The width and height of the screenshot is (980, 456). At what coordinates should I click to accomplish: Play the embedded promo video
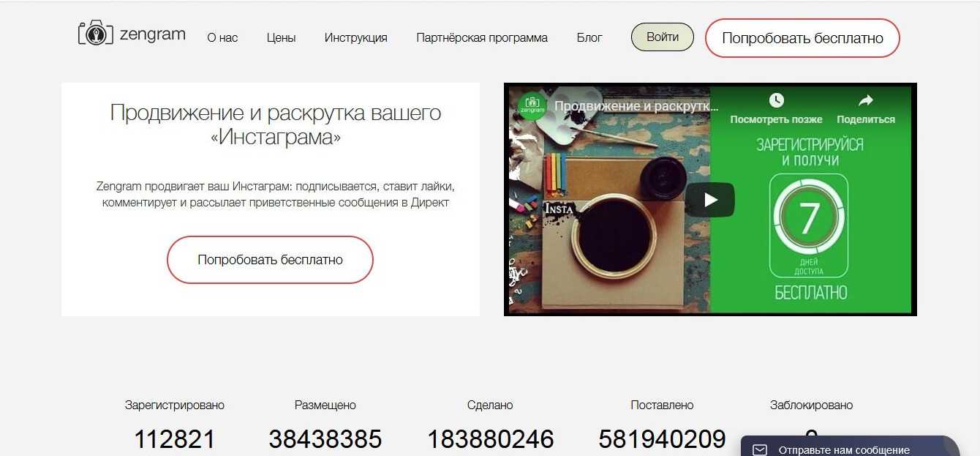pos(710,200)
